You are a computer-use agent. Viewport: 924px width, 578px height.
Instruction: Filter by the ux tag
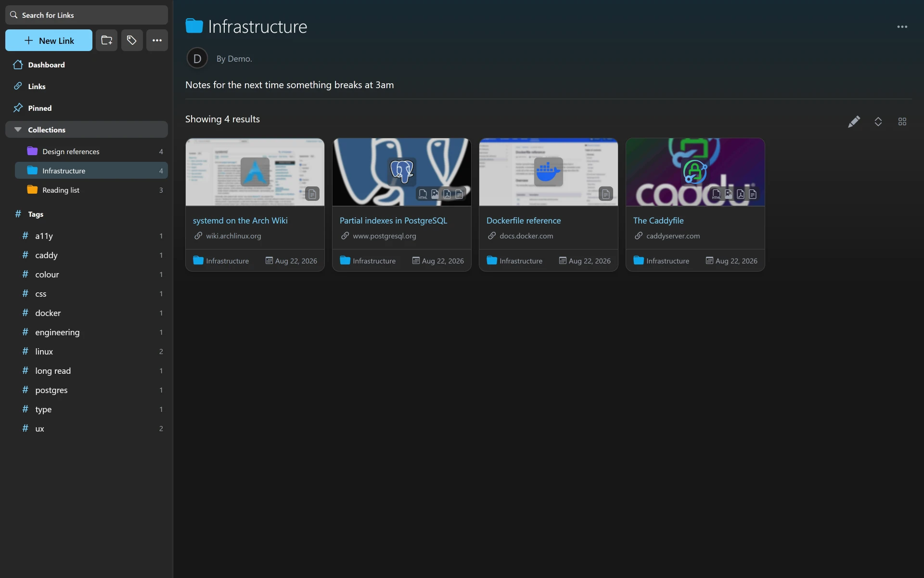[91, 428]
